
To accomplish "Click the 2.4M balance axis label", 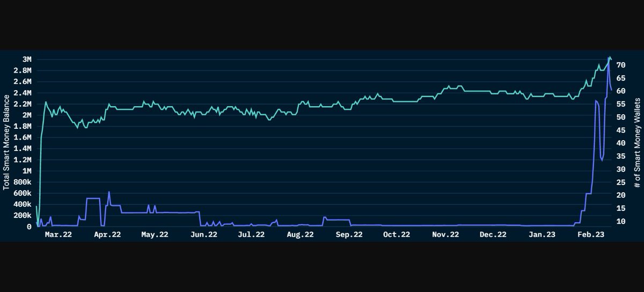I will tap(24, 93).
